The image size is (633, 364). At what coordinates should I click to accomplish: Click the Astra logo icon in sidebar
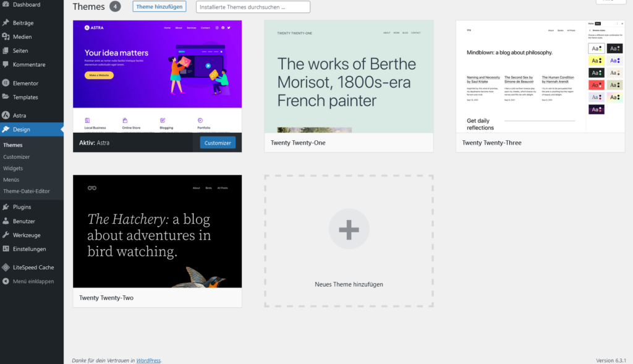[6, 116]
